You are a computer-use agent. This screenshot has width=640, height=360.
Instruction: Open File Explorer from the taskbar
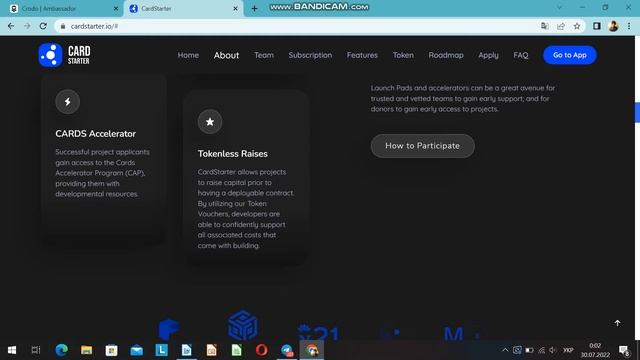[86, 350]
